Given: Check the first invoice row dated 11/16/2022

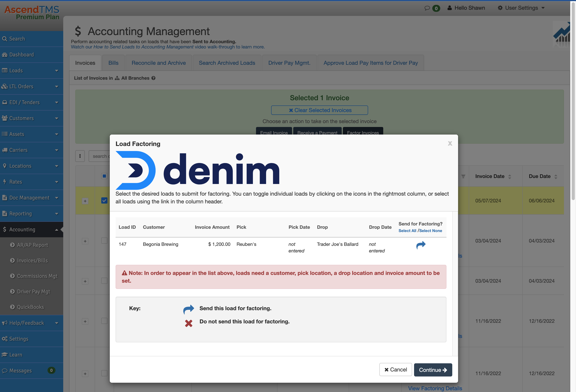Looking at the screenshot, I should (x=104, y=321).
